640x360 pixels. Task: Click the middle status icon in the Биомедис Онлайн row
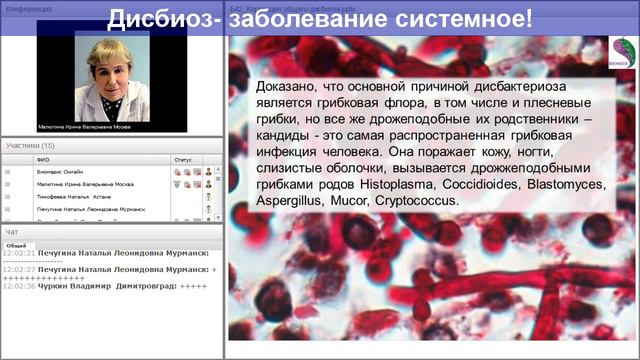[187, 172]
